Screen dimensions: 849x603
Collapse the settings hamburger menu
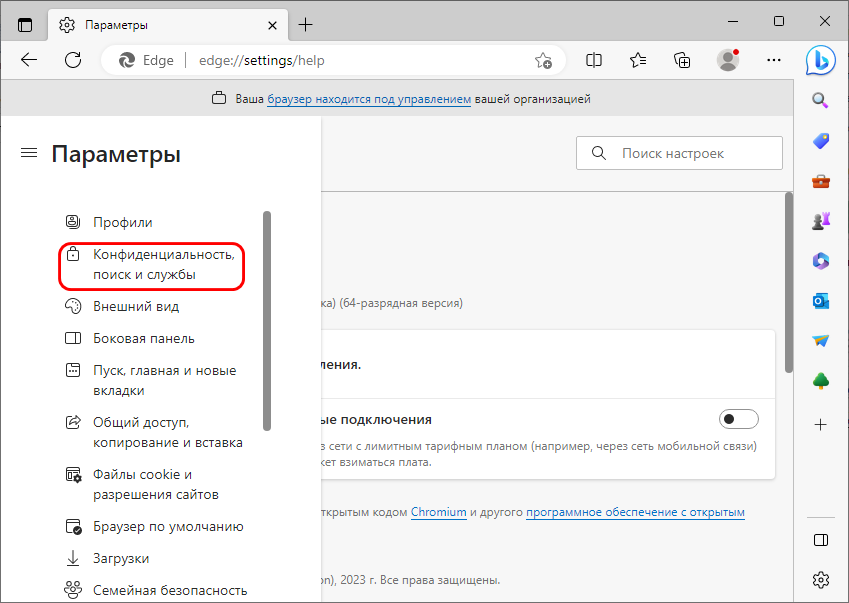pyautogui.click(x=29, y=153)
